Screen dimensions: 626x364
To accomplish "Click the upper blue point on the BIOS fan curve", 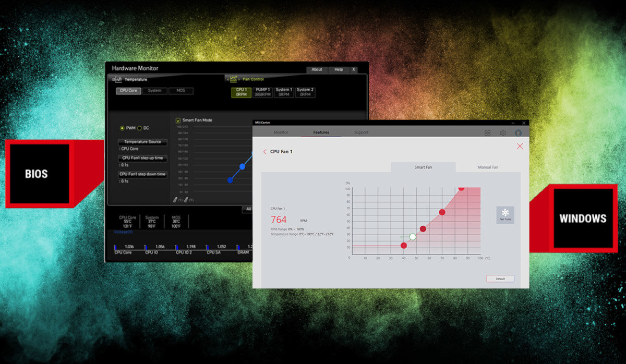I will pos(242,166).
